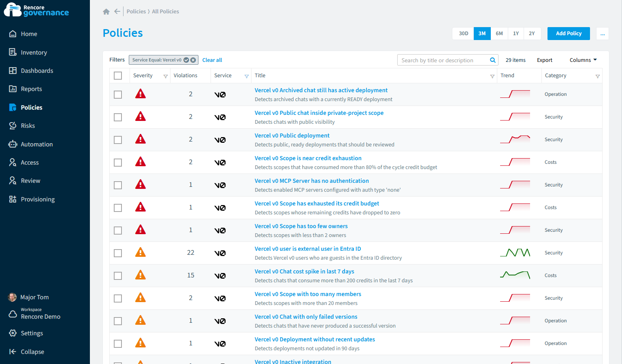Select the 6M time range
This screenshot has height=364, width=622.
coord(499,34)
